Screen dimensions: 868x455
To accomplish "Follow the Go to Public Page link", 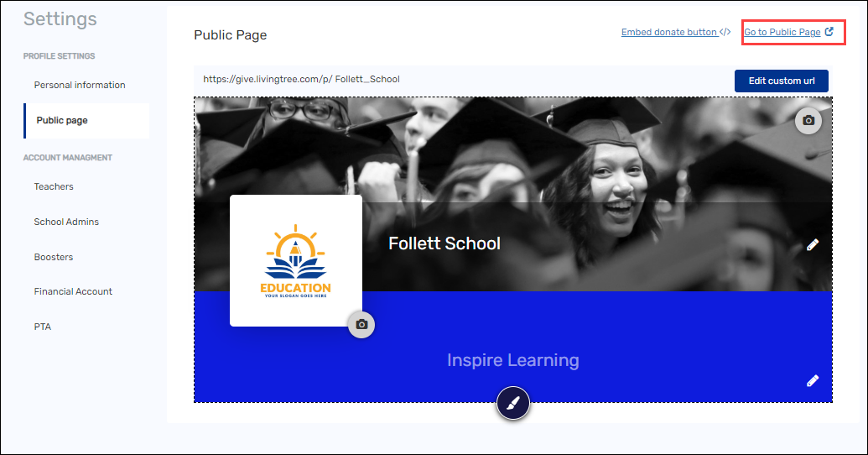I will point(782,33).
